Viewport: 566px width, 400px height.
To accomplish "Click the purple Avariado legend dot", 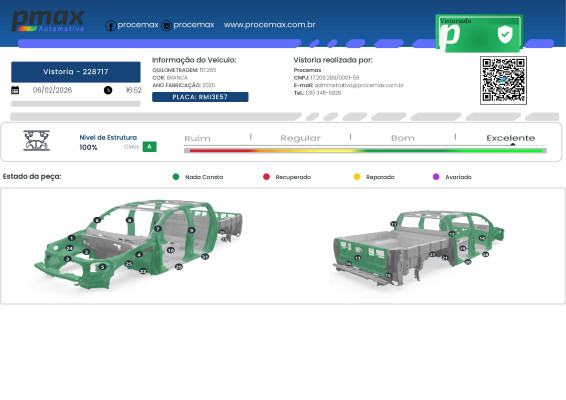I will tap(436, 177).
